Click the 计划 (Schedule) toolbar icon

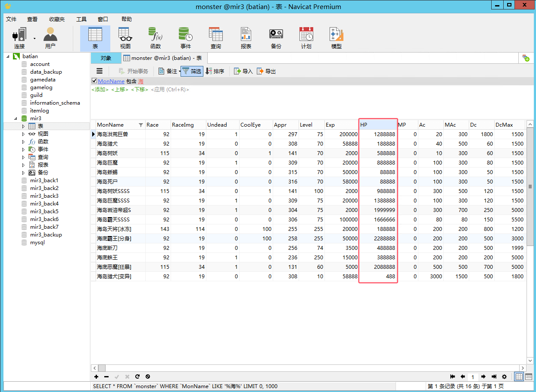[x=306, y=38]
